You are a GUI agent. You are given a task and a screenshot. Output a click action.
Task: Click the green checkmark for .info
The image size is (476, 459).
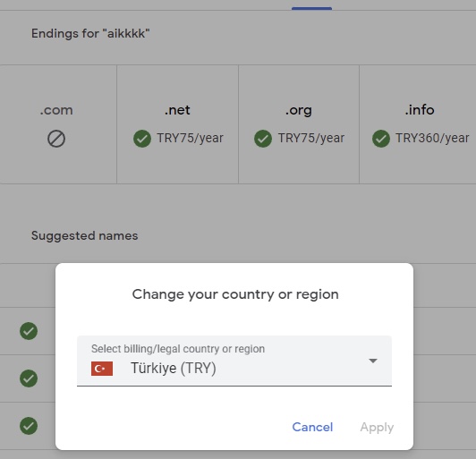tap(381, 139)
